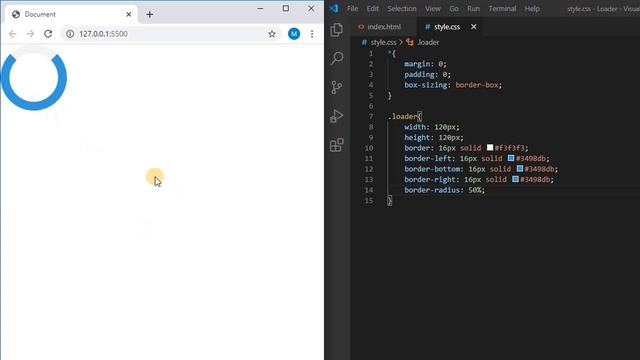
Task: Close the Chrome window
Action: point(311,8)
